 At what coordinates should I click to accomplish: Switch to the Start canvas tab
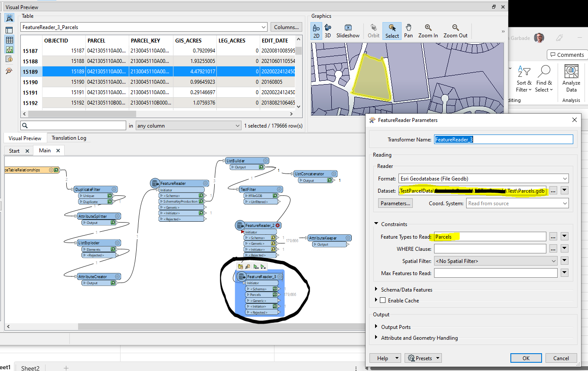(x=14, y=151)
